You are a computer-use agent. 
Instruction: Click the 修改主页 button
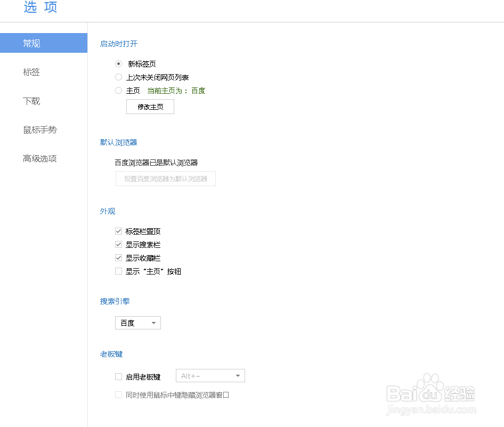[x=150, y=106]
